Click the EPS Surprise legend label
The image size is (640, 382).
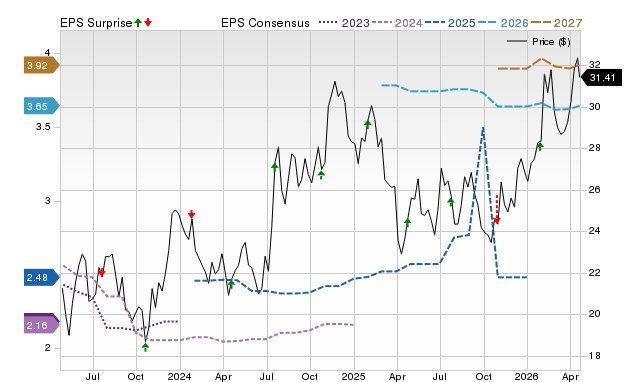(x=96, y=23)
